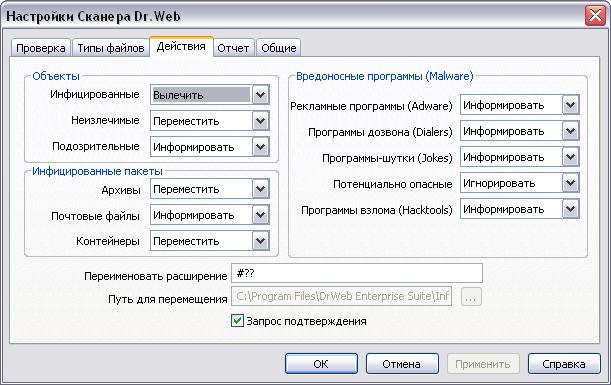This screenshot has height=385, width=611.
Task: Click the Объекты group heading
Action: 56,76
